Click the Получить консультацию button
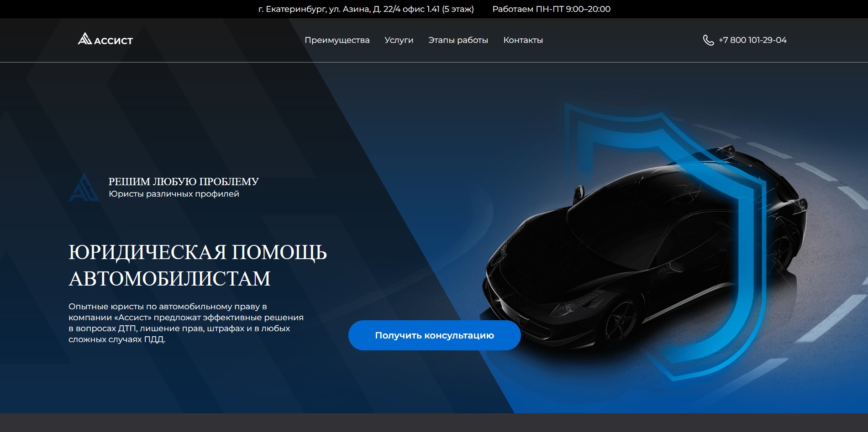This screenshot has height=432, width=868. (x=434, y=335)
